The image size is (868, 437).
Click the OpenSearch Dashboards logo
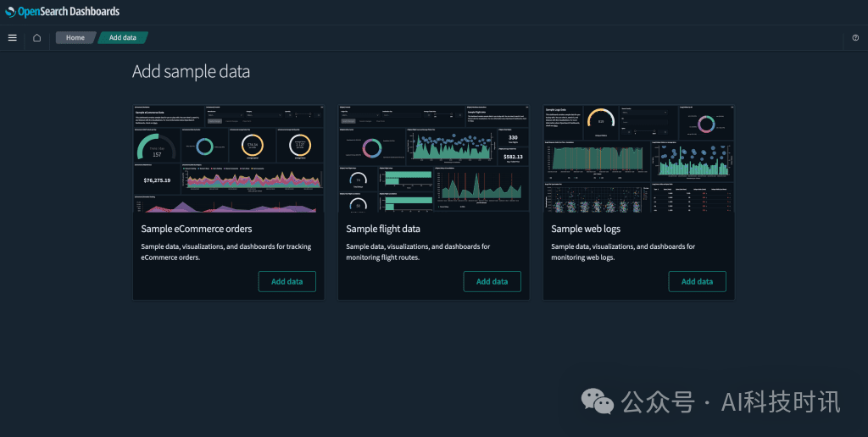[62, 12]
